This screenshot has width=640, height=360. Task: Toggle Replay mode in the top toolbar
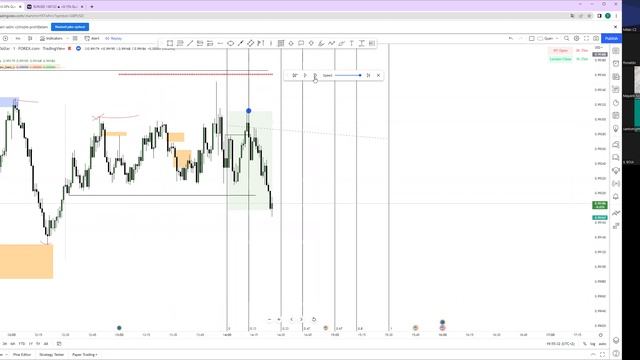pyautogui.click(x=113, y=38)
